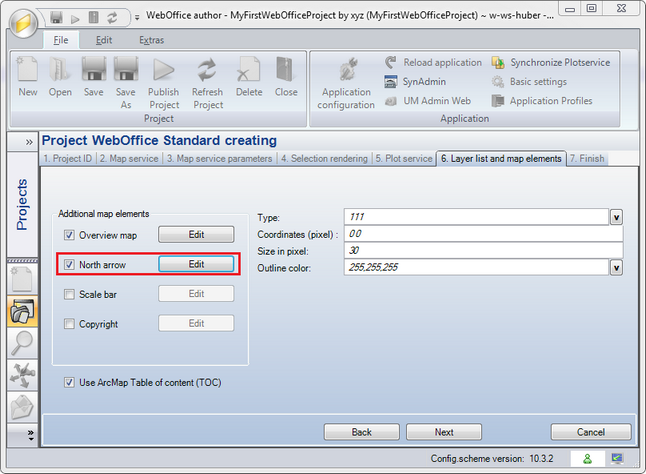Select the open envelope icon in sidebar
This screenshot has width=646, height=474.
click(22, 407)
